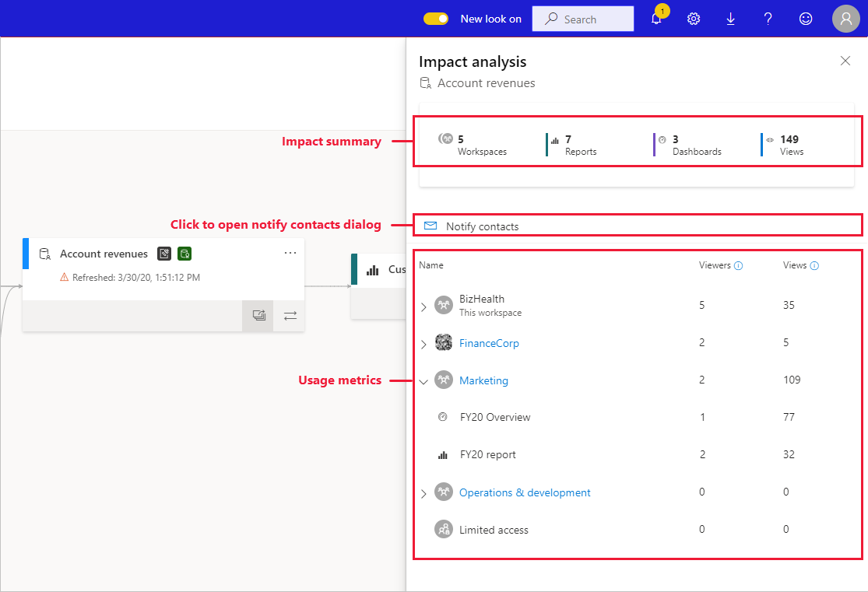Open more options for Account revenues
This screenshot has width=868, height=592.
click(290, 253)
